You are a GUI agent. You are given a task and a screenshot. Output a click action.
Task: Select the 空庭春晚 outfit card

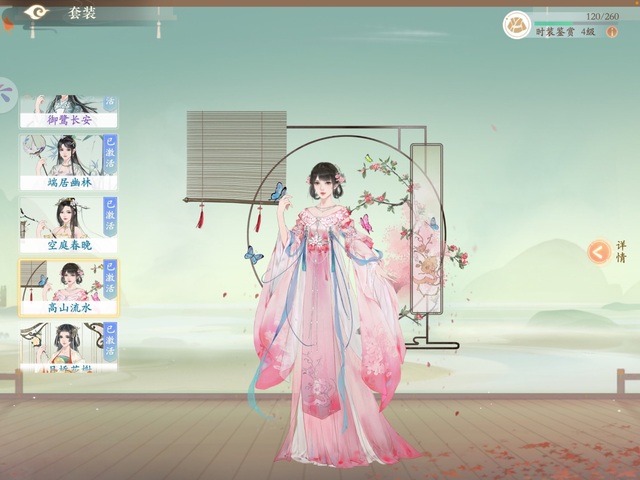pos(68,225)
